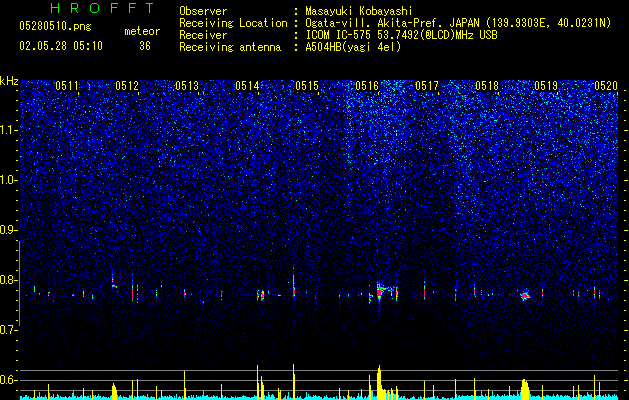This screenshot has width=629, height=400.
Task: Click observer name Masayuki Kobayashi
Action: click(x=359, y=11)
